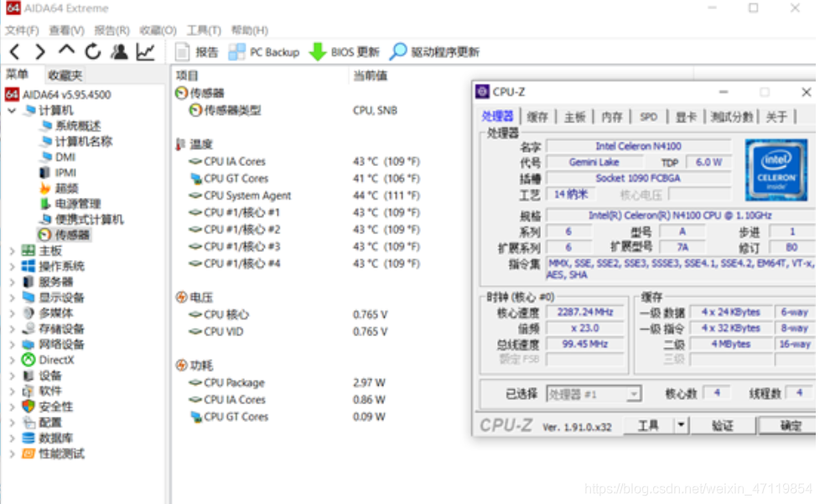Switch to CPU-Z 关于 tab
Image resolution: width=820 pixels, height=504 pixels.
(776, 117)
